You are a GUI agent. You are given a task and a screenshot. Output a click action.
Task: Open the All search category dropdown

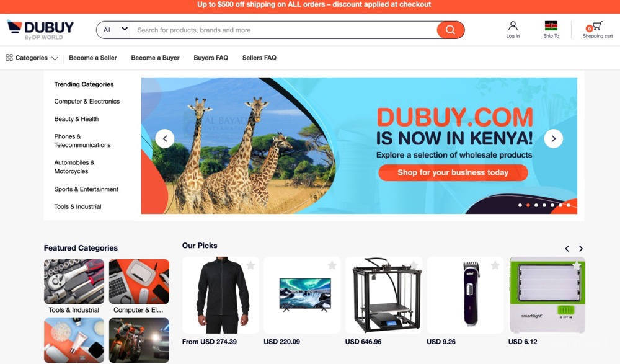(115, 30)
